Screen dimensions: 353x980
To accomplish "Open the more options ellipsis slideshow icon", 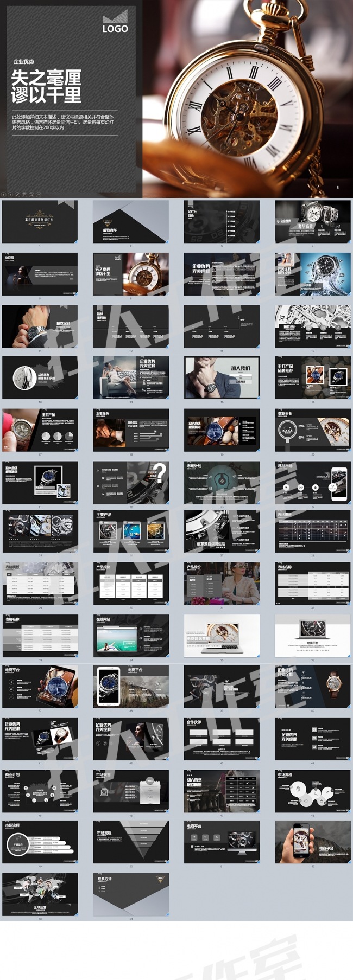I will coord(39,195).
